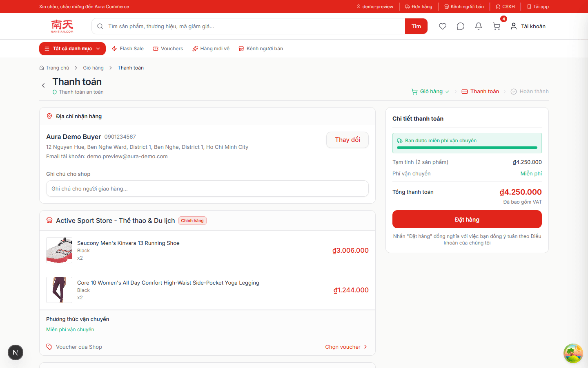
Task: Open the notifications bell icon
Action: [479, 26]
